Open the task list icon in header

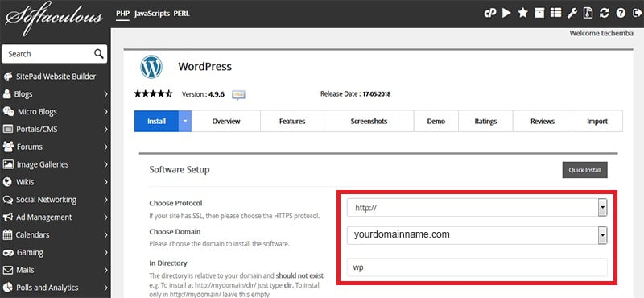click(x=555, y=13)
